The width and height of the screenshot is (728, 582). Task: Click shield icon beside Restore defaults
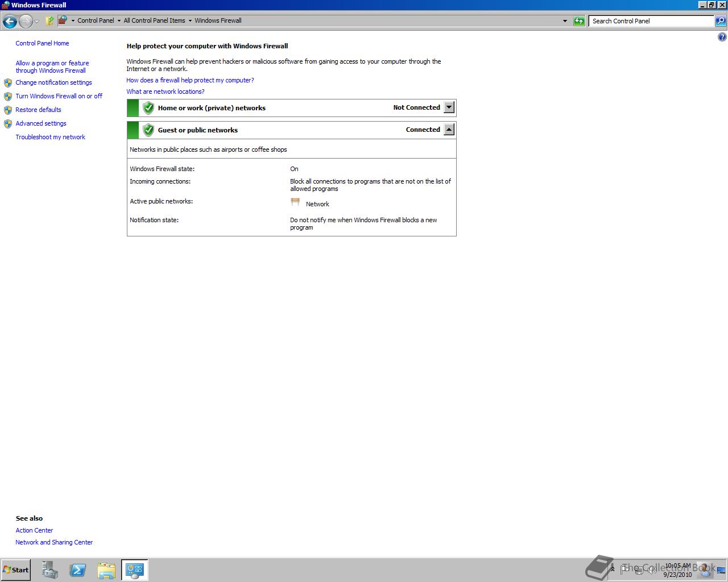(8, 110)
